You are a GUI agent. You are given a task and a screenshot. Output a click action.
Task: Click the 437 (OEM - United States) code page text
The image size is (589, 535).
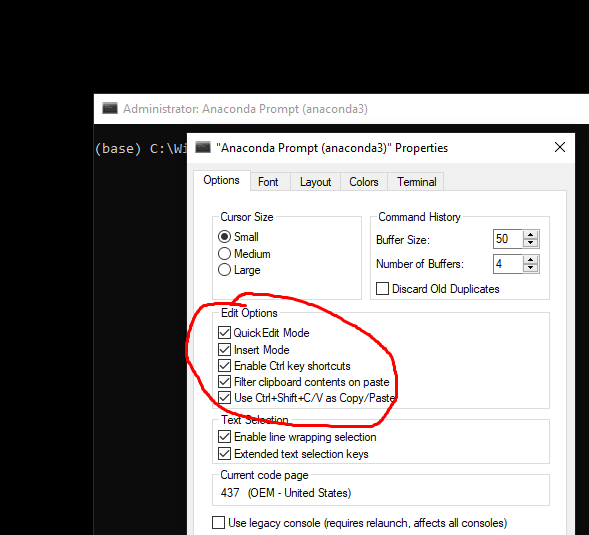tap(286, 493)
